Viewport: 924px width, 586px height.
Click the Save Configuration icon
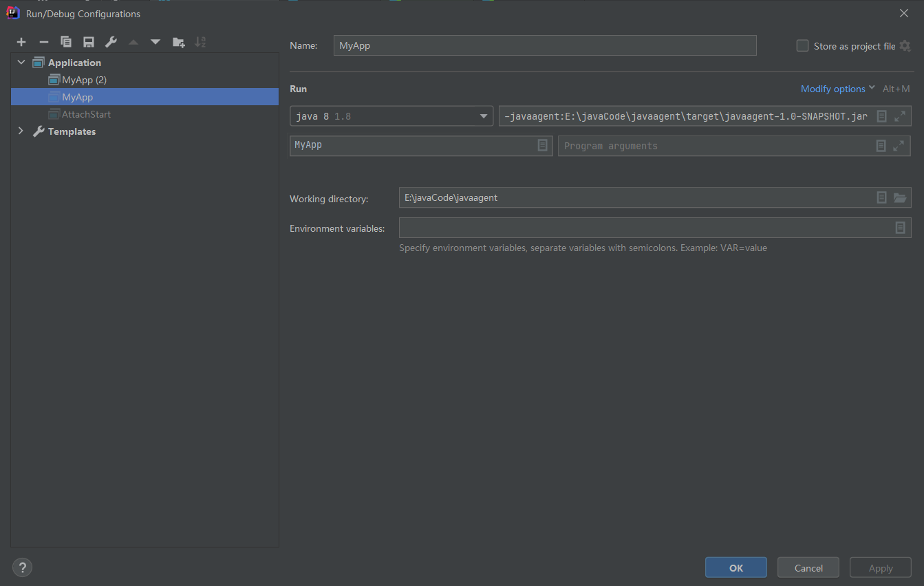[89, 42]
